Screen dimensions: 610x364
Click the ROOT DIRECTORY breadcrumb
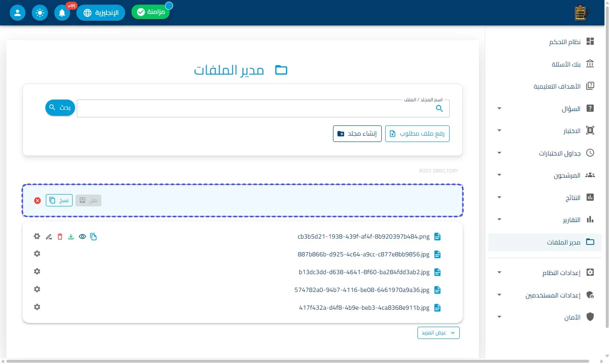(438, 171)
